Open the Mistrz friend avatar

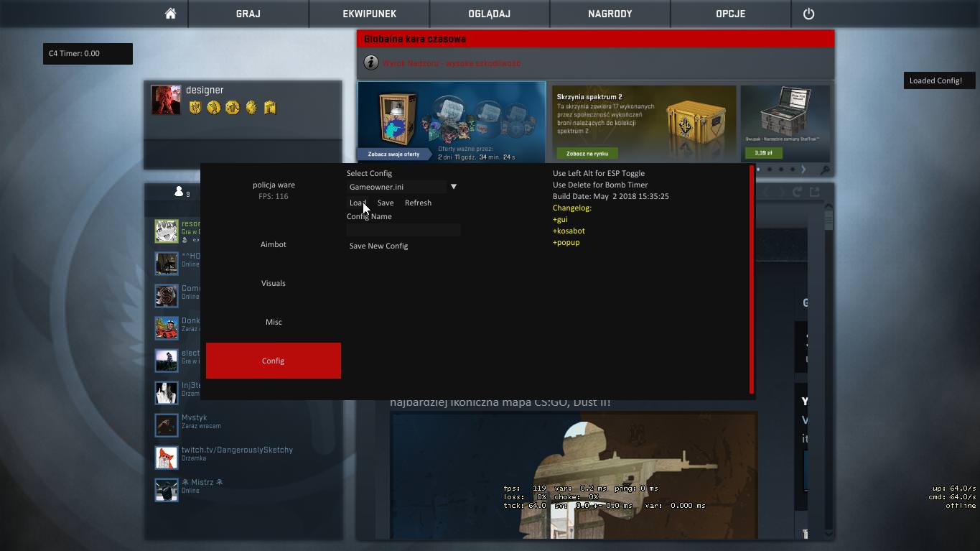click(167, 489)
